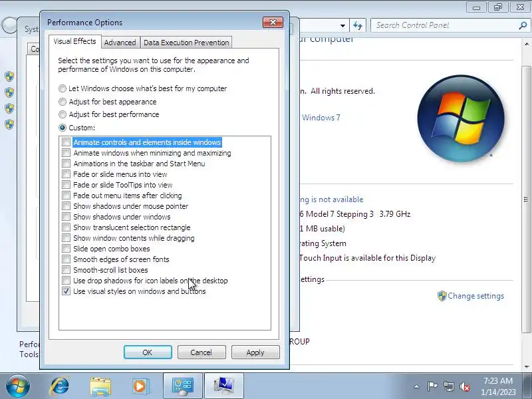Click the search magnifier icon
The width and height of the screenshot is (532, 399).
523,25
